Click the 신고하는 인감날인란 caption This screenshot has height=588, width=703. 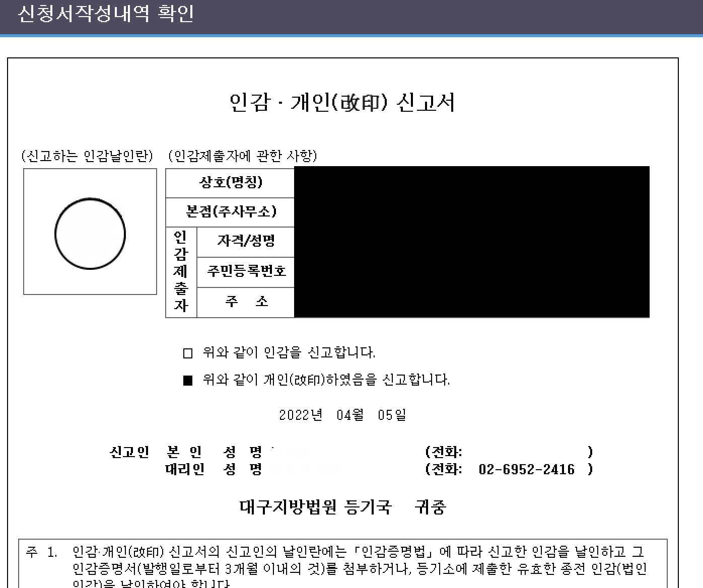point(88,156)
